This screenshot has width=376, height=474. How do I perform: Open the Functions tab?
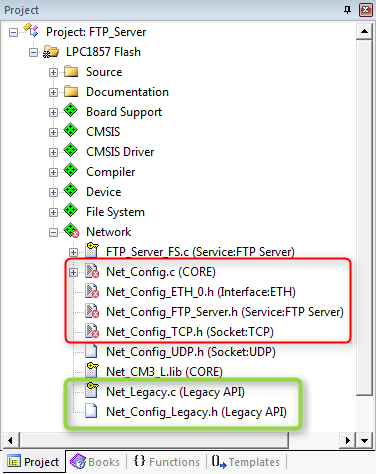[x=167, y=462]
